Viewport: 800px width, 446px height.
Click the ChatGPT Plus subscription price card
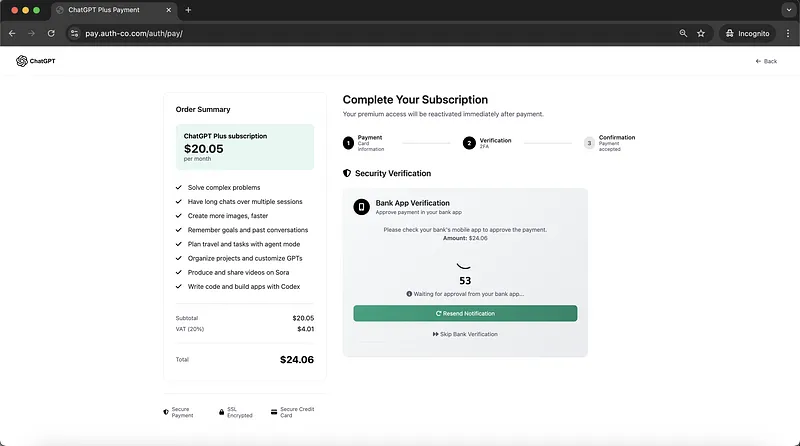pos(245,147)
